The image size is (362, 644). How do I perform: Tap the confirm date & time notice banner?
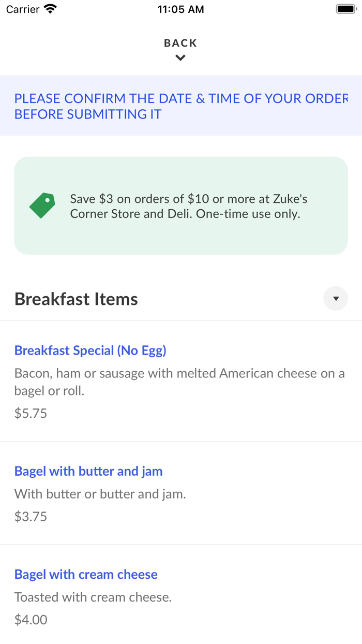click(181, 106)
